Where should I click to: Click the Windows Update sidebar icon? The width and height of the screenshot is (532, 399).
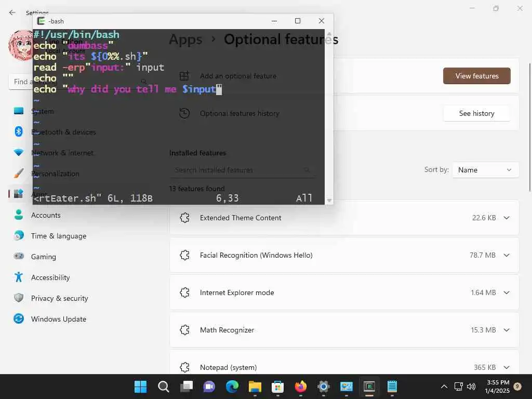(19, 318)
